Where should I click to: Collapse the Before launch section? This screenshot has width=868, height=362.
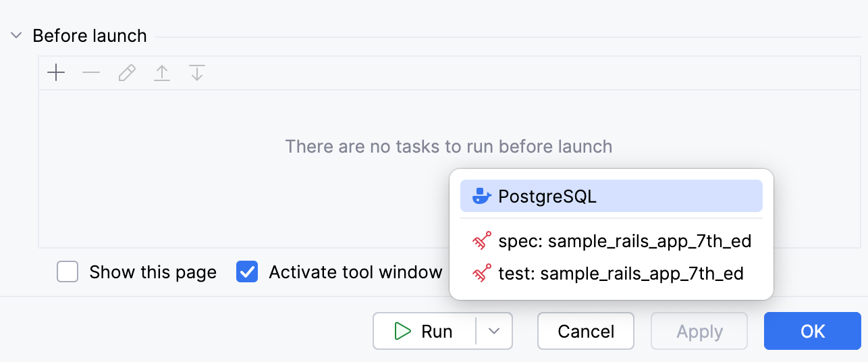(16, 36)
